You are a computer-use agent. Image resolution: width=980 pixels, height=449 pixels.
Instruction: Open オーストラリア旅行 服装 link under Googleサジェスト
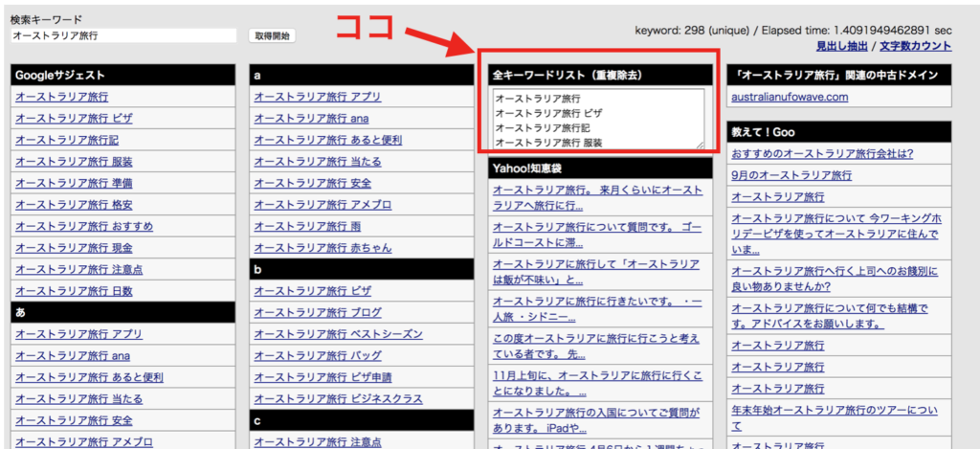coord(74,162)
